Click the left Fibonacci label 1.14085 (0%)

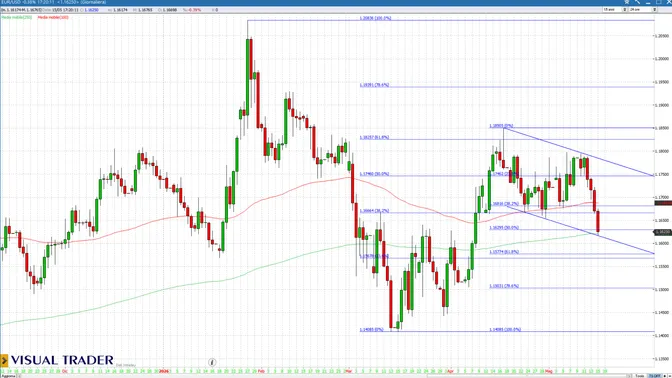pyautogui.click(x=372, y=330)
